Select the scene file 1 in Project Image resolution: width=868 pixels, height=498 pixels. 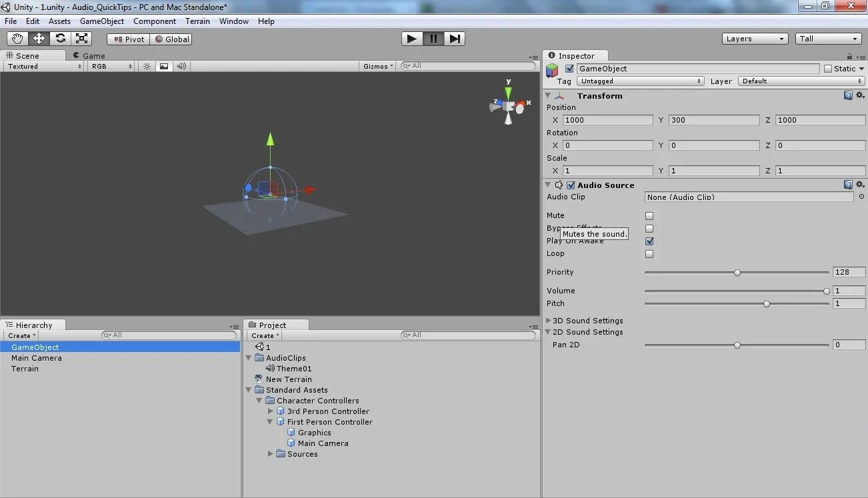pyautogui.click(x=263, y=347)
